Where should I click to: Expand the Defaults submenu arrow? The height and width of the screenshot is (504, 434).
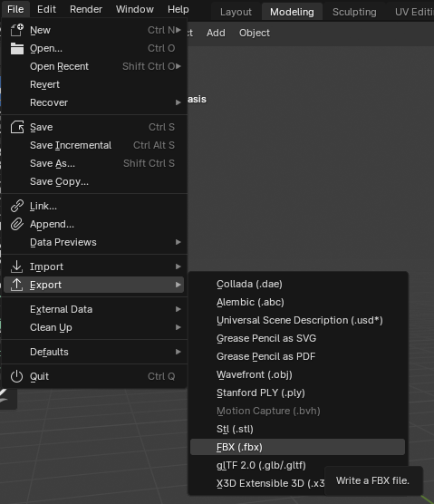[x=178, y=352]
